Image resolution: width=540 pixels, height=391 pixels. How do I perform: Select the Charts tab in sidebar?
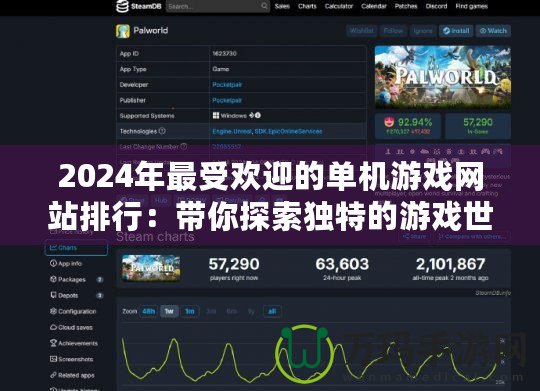pos(76,248)
